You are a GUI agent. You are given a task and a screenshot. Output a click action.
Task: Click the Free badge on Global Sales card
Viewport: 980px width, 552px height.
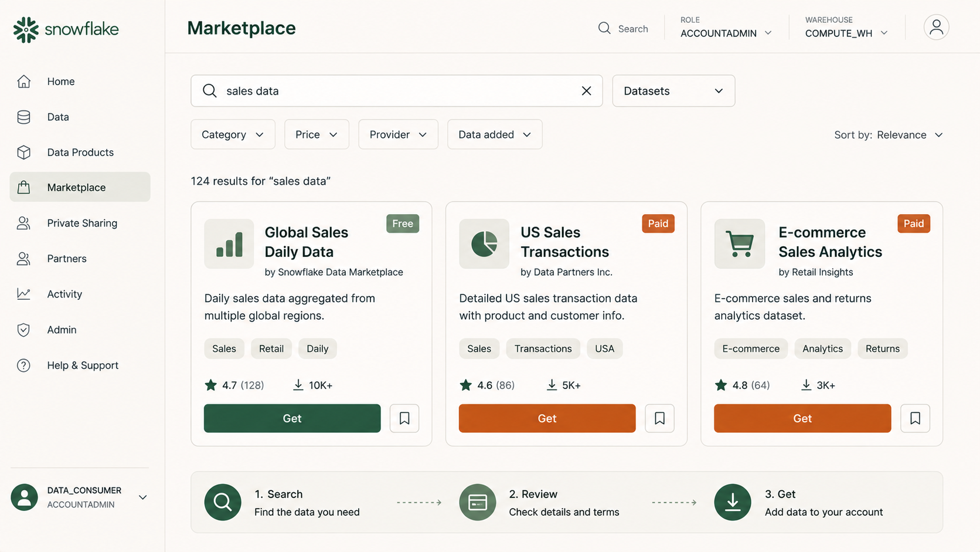tap(403, 223)
